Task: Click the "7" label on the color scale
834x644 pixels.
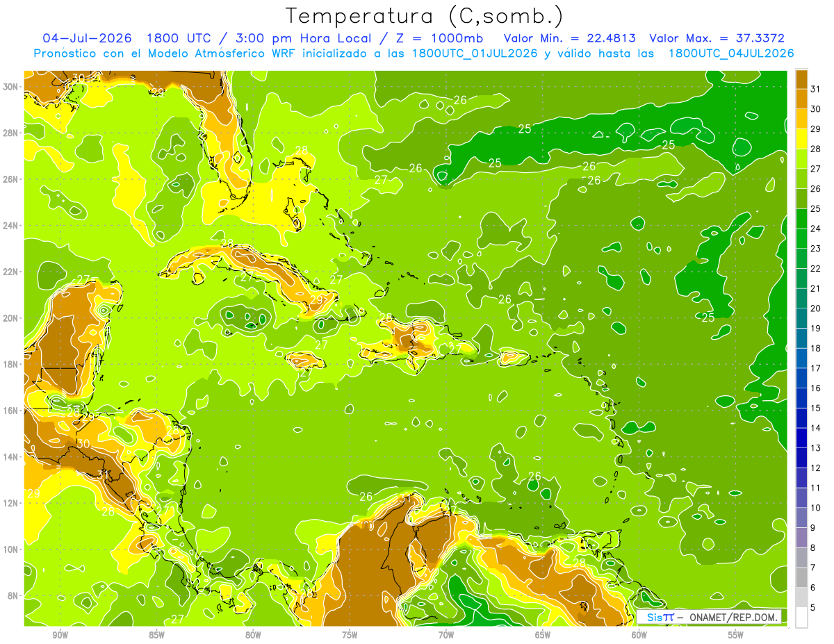Action: click(x=814, y=568)
